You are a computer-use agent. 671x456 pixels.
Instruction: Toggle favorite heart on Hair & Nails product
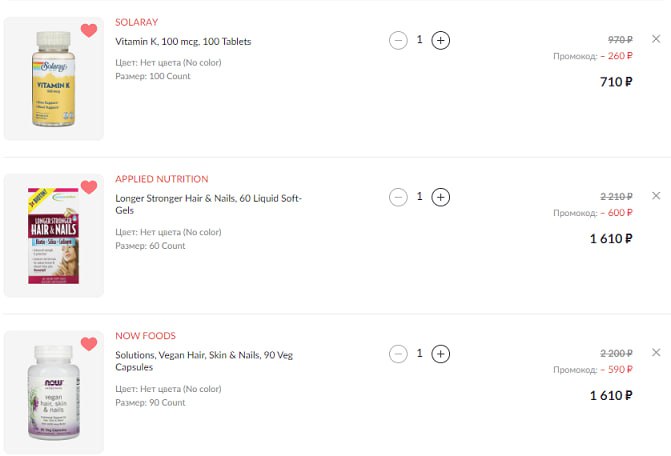pos(89,187)
